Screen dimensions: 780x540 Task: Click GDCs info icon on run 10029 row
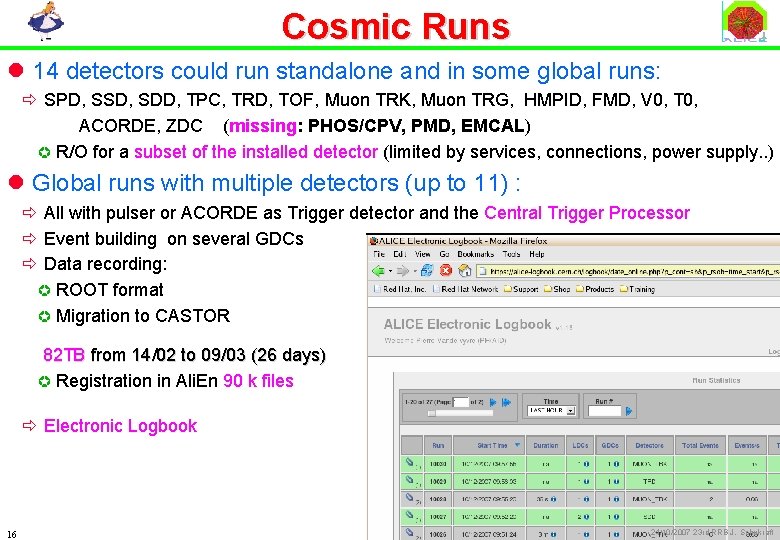(616, 481)
